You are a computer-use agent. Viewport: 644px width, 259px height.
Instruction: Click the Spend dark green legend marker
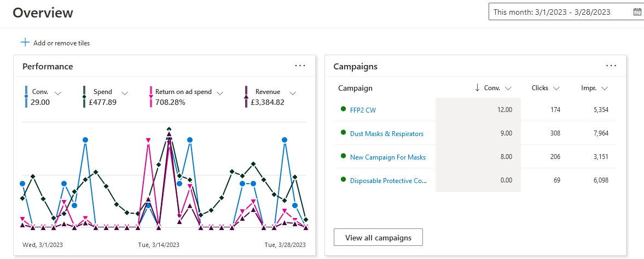coord(84,97)
